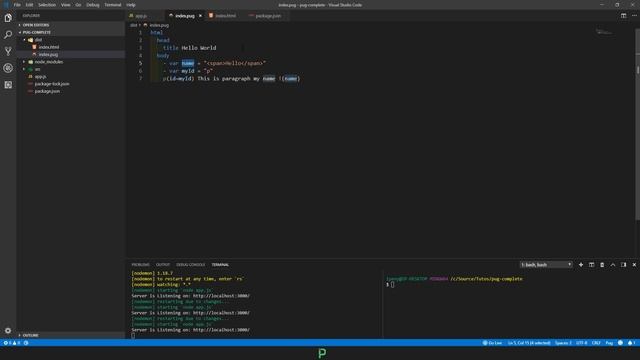Change the Pug language mode
Viewport: 640px width, 360px height.
tap(609, 343)
